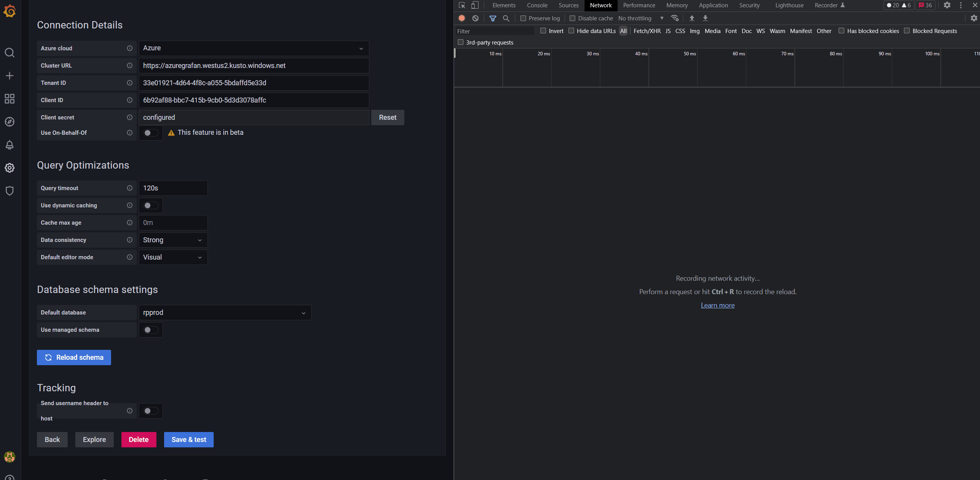Switch to Sources tab
The image size is (980, 480).
point(568,5)
